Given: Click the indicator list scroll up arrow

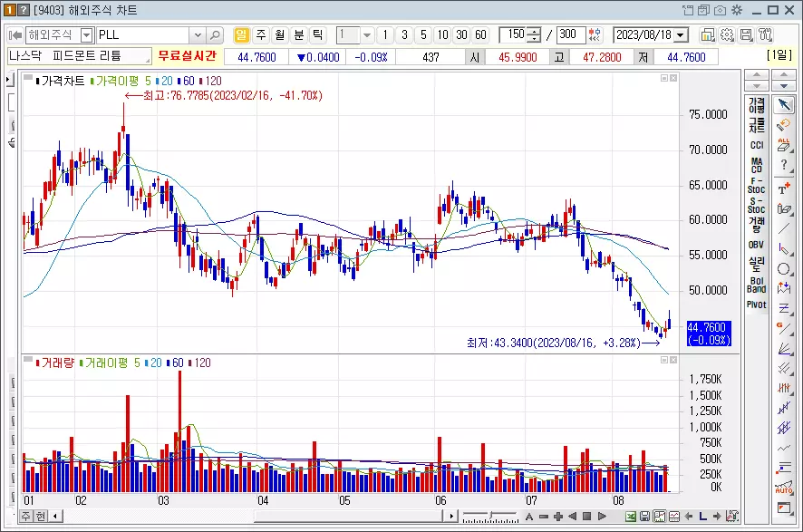Looking at the screenshot, I should tap(757, 75).
